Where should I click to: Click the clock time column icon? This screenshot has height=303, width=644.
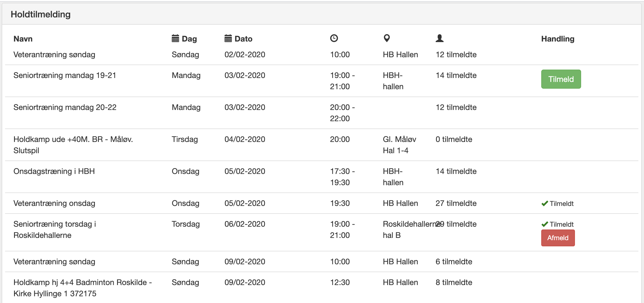[x=334, y=38]
